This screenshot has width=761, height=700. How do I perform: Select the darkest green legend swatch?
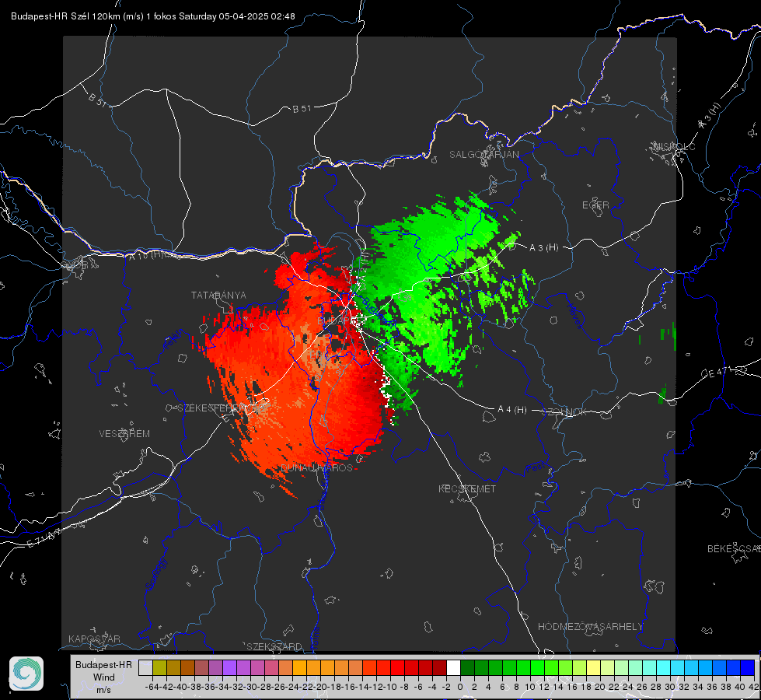[467, 668]
